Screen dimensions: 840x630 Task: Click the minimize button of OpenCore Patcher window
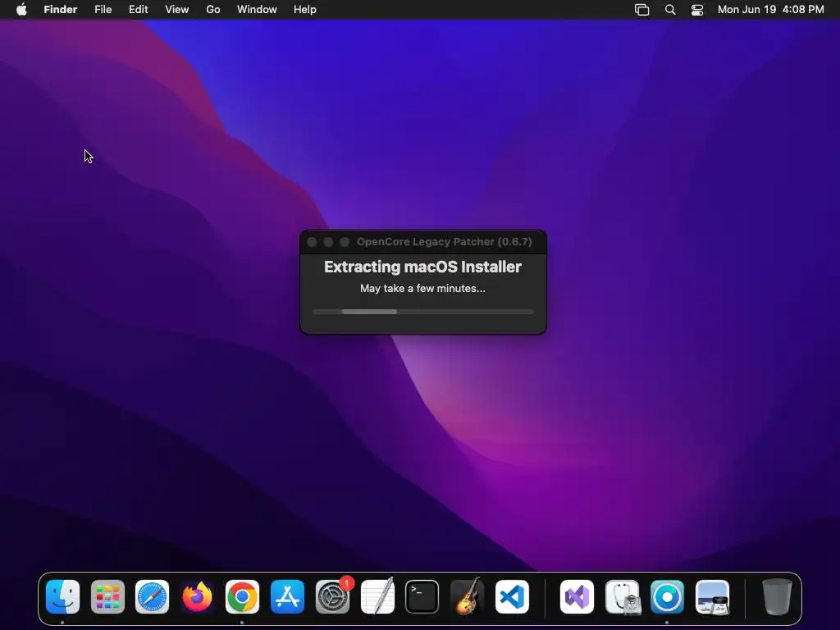tap(328, 242)
